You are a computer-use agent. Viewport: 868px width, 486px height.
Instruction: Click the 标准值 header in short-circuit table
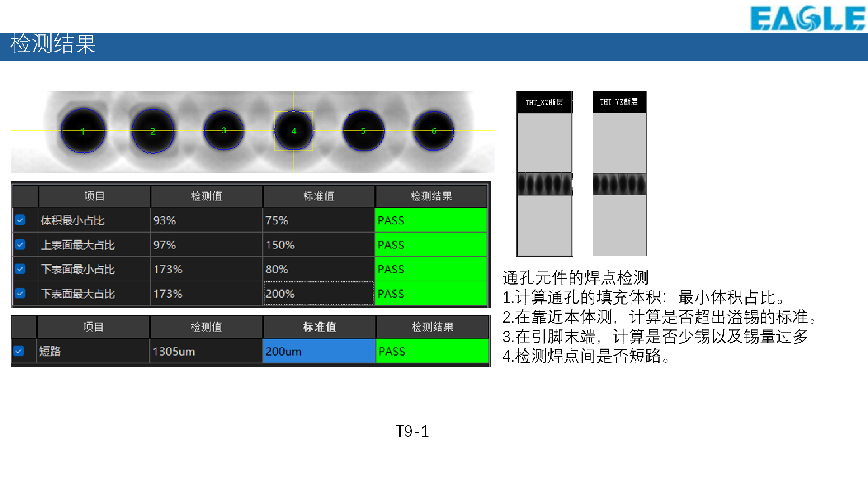click(x=319, y=327)
